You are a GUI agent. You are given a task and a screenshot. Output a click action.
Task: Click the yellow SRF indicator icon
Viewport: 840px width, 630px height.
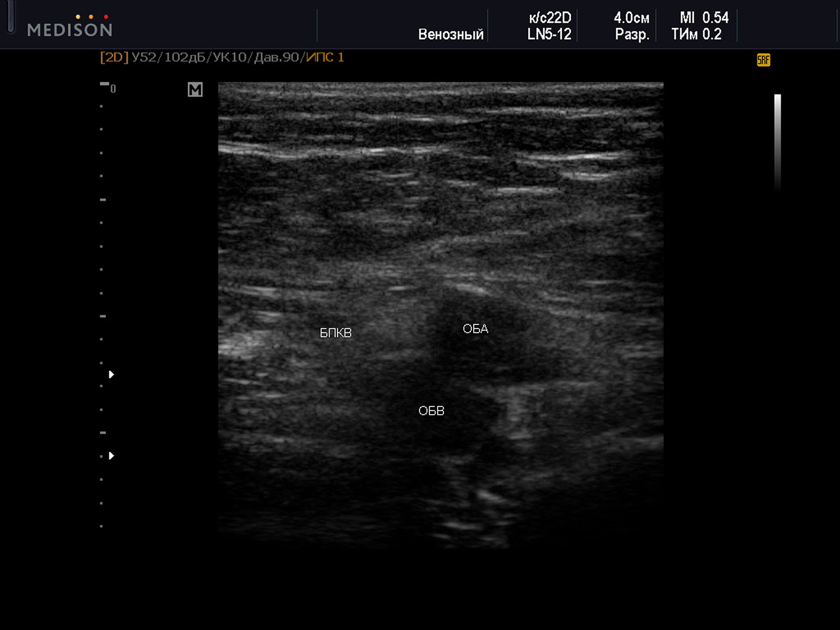click(x=763, y=60)
